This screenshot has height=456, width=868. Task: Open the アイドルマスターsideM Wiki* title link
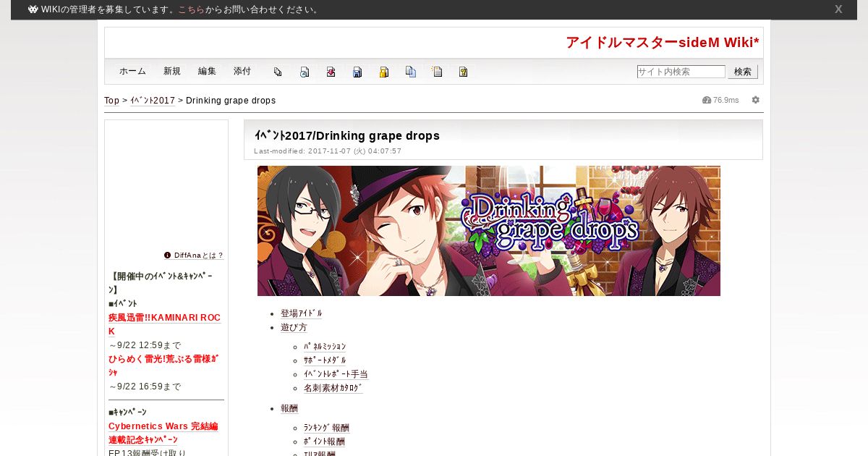663,43
